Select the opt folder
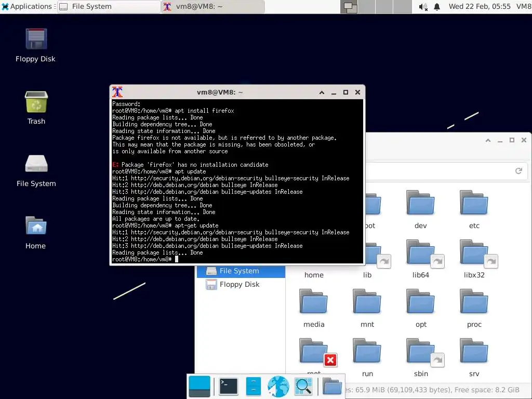532x399 pixels. (x=421, y=308)
